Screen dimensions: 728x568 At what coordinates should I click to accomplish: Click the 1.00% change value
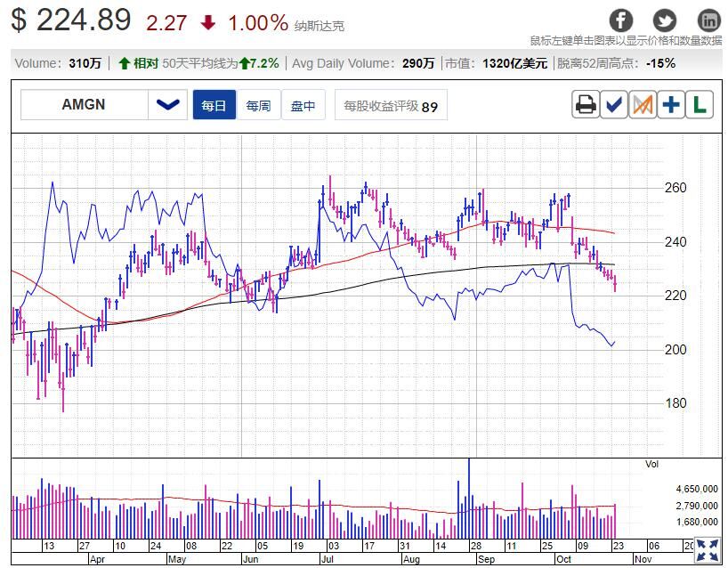[258, 22]
